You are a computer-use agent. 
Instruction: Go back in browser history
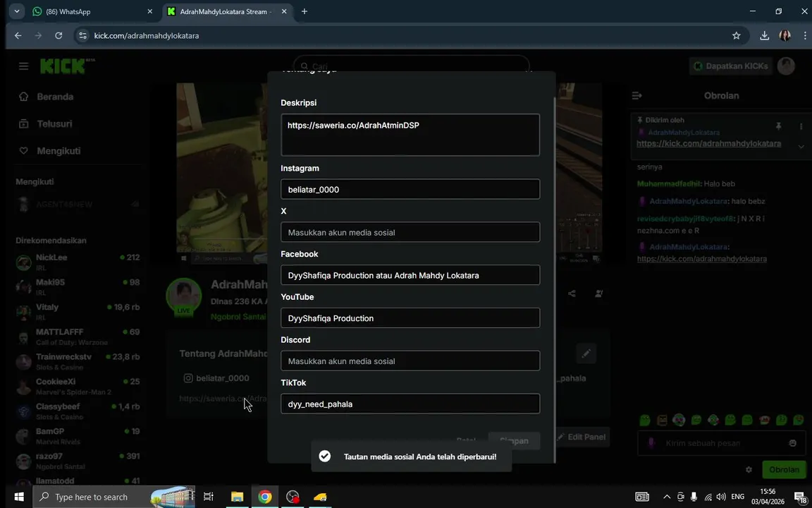pyautogui.click(x=18, y=36)
